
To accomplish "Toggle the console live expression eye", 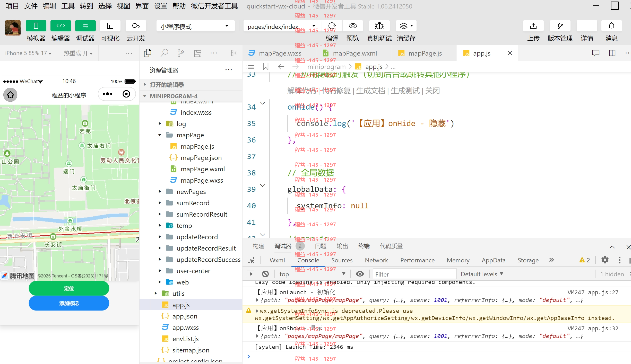I will click(360, 274).
